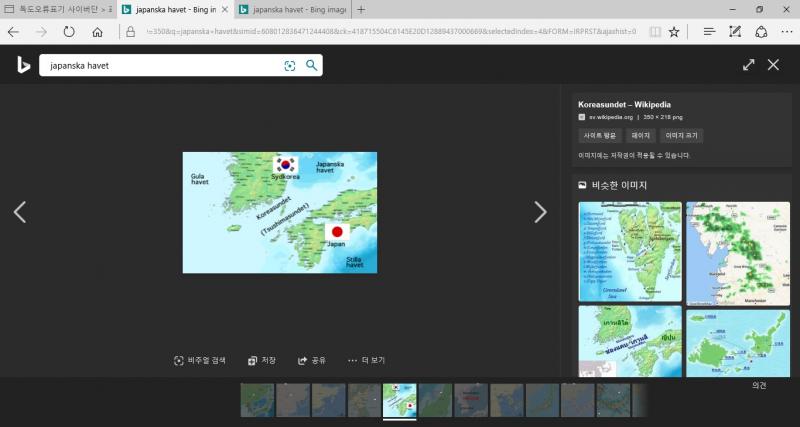Viewport: 800px width, 427px height.
Task: Show next image with right arrow
Action: (x=540, y=212)
